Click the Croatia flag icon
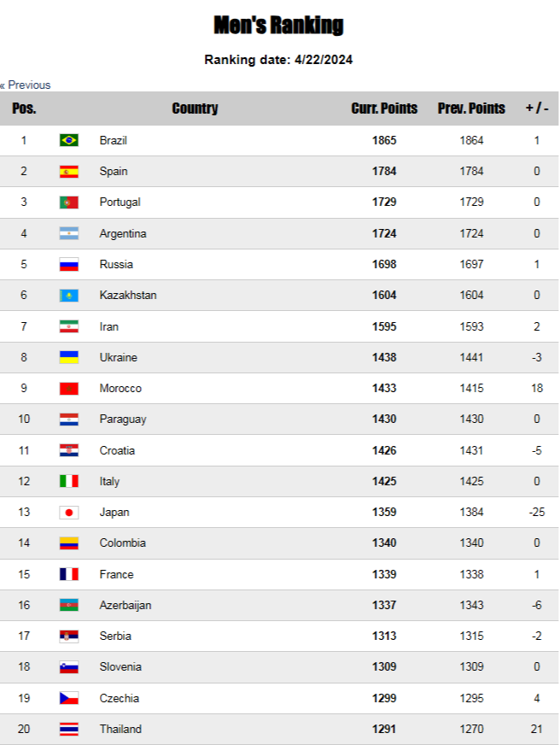Screen dimensions: 560x745 point(69,450)
